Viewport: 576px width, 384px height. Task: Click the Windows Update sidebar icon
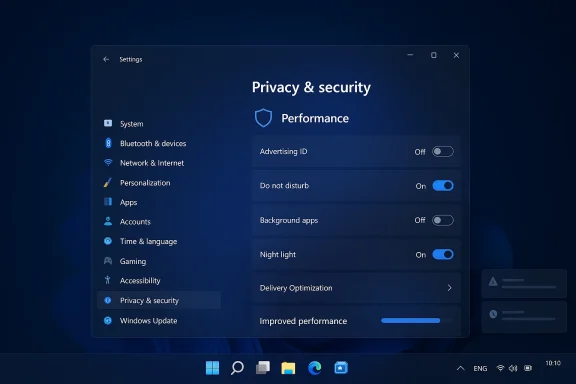(x=108, y=320)
